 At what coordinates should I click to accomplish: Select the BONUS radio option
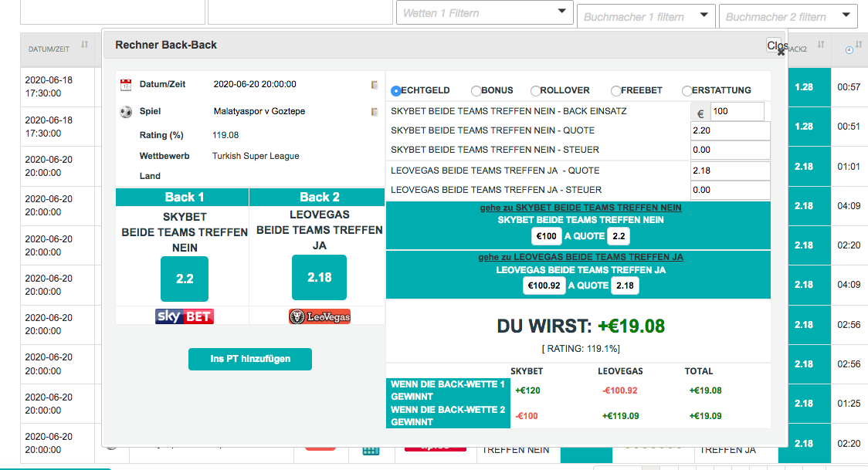476,91
